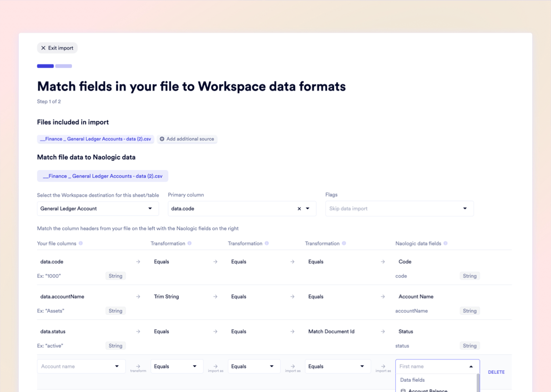Click the plus icon on "Add additional source"

pos(162,139)
